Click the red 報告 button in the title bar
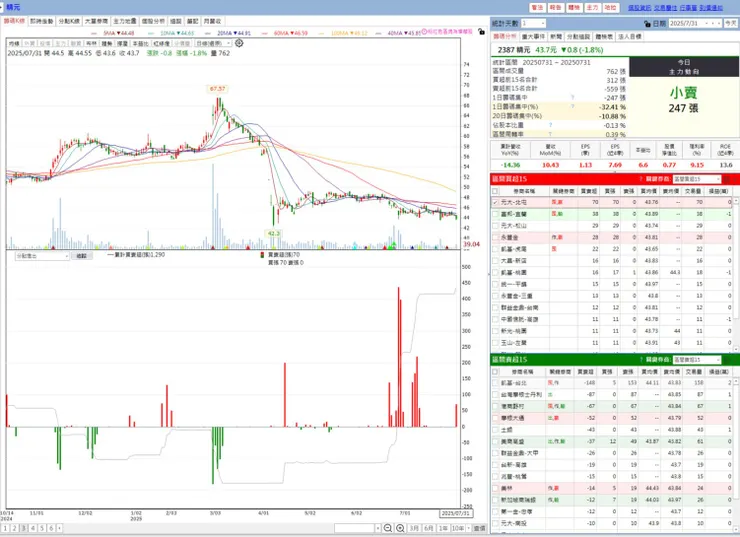The width and height of the screenshot is (740, 537). 555,8
